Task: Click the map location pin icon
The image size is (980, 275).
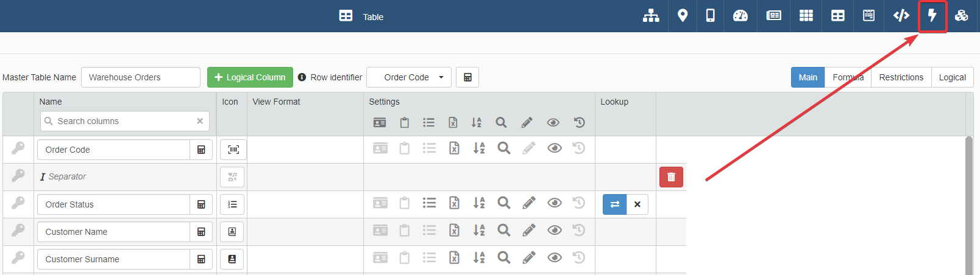Action: coord(683,16)
